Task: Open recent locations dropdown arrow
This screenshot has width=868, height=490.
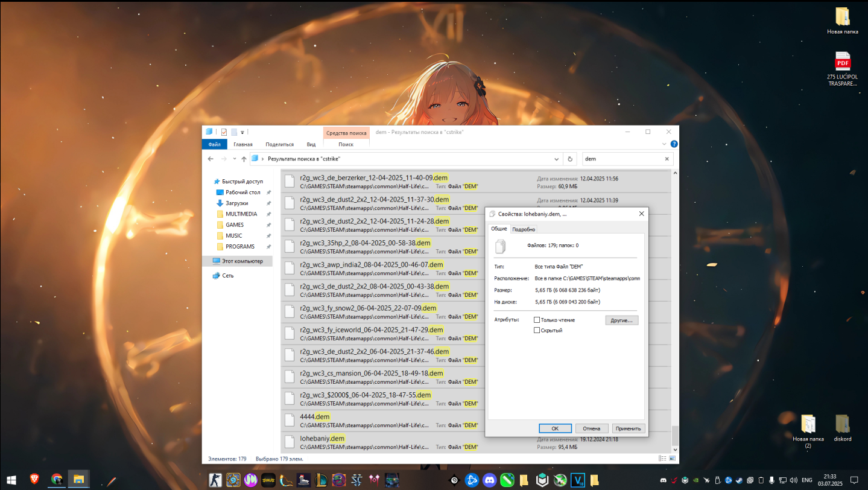Action: (235, 159)
